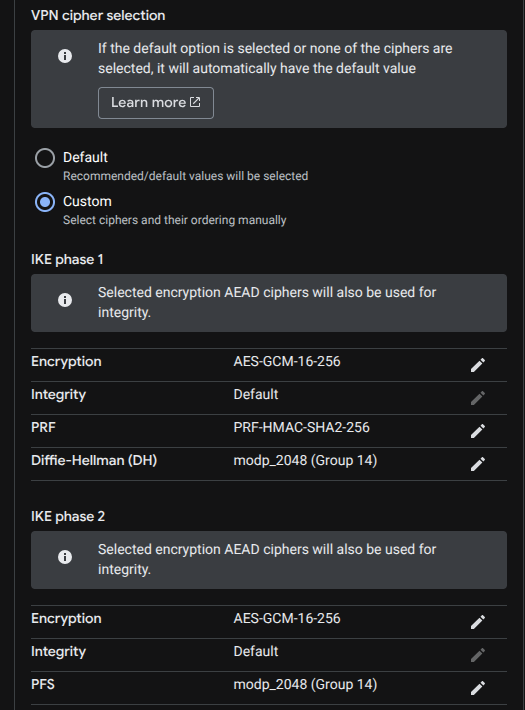
Task: Edit IKE phase 1 Encryption cipher
Action: coord(478,365)
